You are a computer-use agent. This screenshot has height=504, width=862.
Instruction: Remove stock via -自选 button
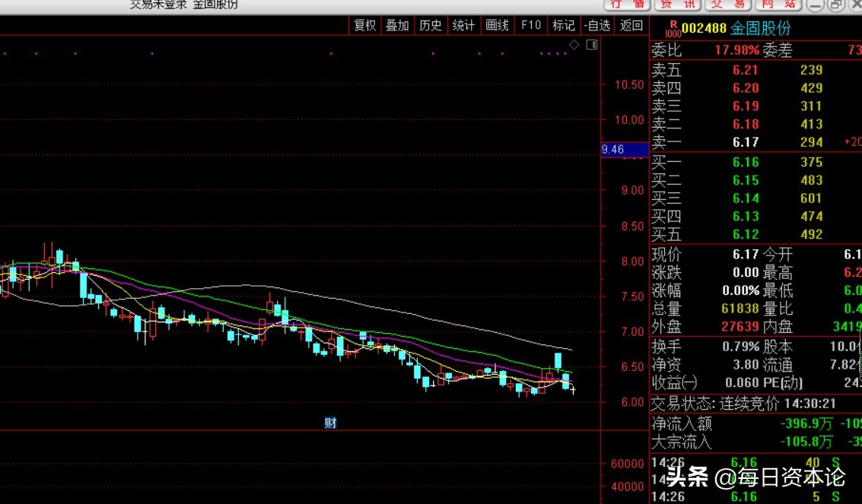597,25
